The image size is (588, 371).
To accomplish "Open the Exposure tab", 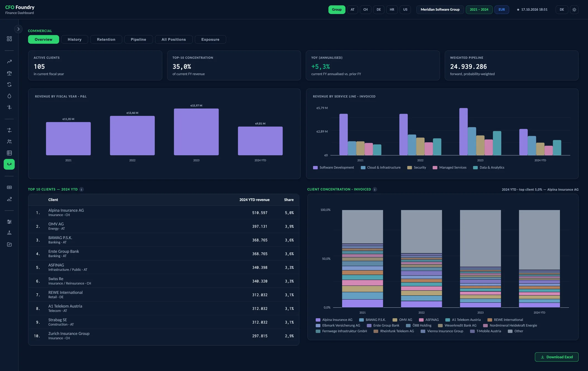I will [x=210, y=39].
